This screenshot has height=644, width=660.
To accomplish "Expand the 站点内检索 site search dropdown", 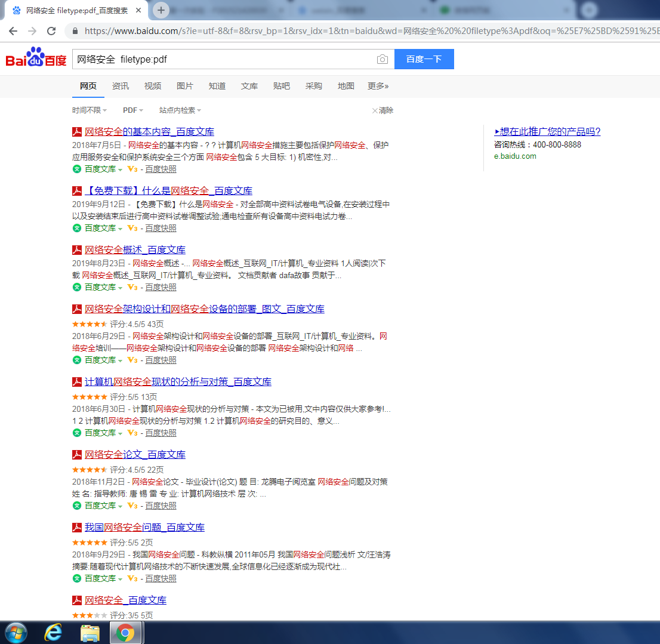I will click(x=180, y=110).
